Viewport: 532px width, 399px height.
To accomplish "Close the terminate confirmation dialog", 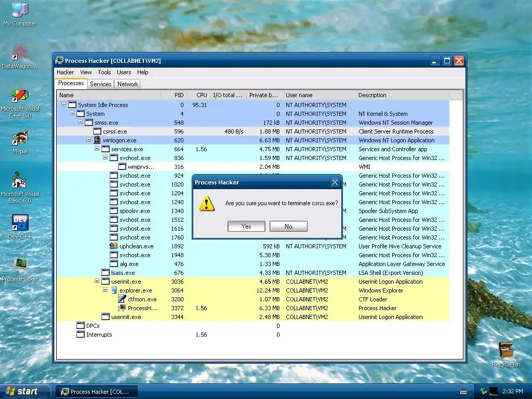I will click(335, 182).
